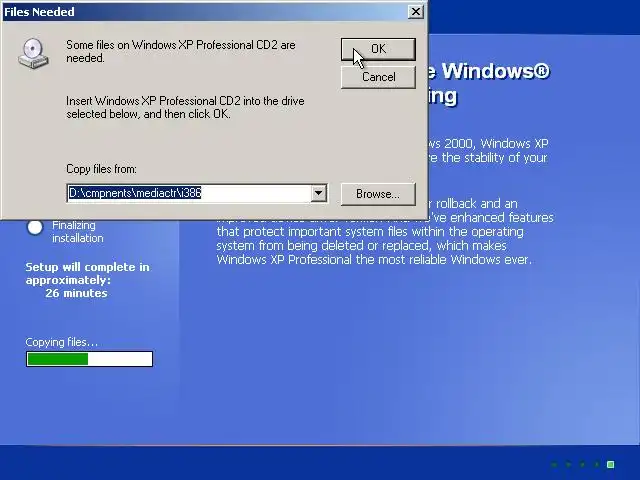Click the Copying files progress bar
The width and height of the screenshot is (640, 480).
(89, 359)
